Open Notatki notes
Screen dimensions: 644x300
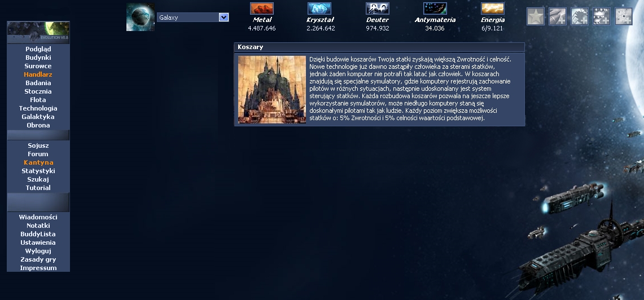pyautogui.click(x=38, y=226)
